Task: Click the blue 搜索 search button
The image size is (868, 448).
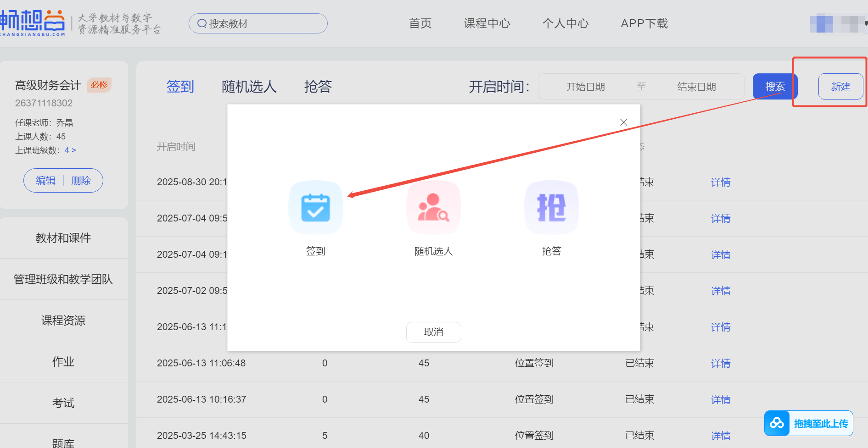Action: point(775,87)
